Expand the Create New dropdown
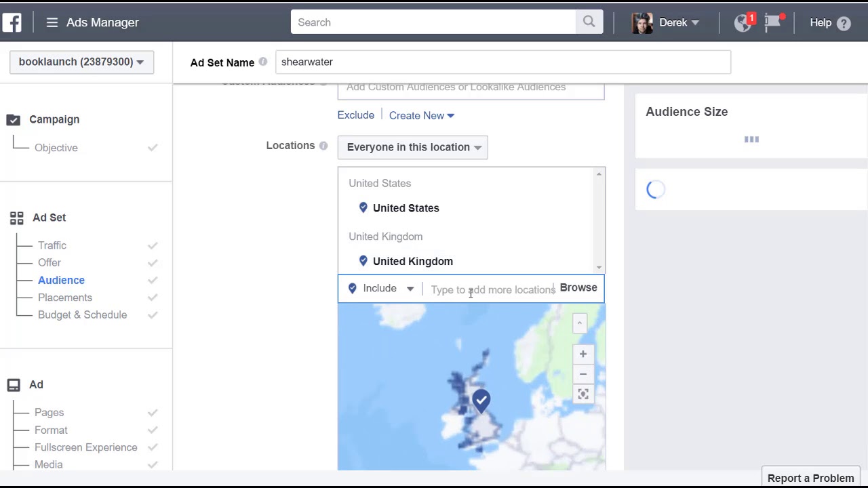Screen dimensions: 868x488 [422, 115]
